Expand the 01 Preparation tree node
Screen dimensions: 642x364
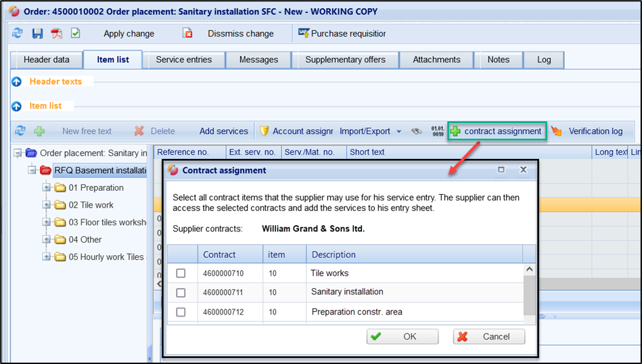(46, 187)
